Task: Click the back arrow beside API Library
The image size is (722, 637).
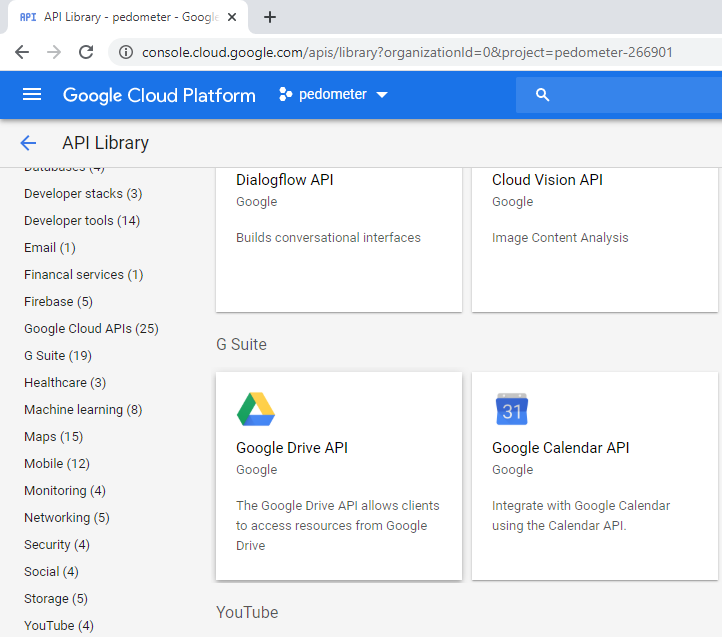Action: (x=28, y=143)
